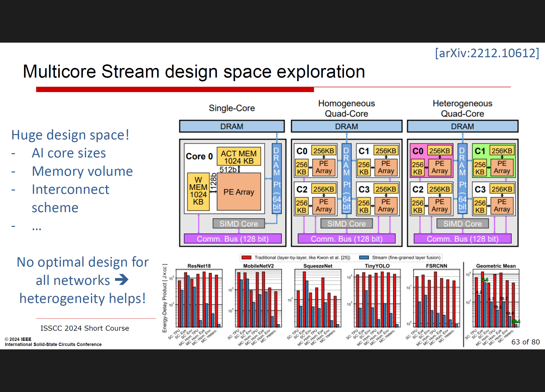Click the red Traditional legend swatch
Screen dimensions: 545x392
click(x=246, y=257)
